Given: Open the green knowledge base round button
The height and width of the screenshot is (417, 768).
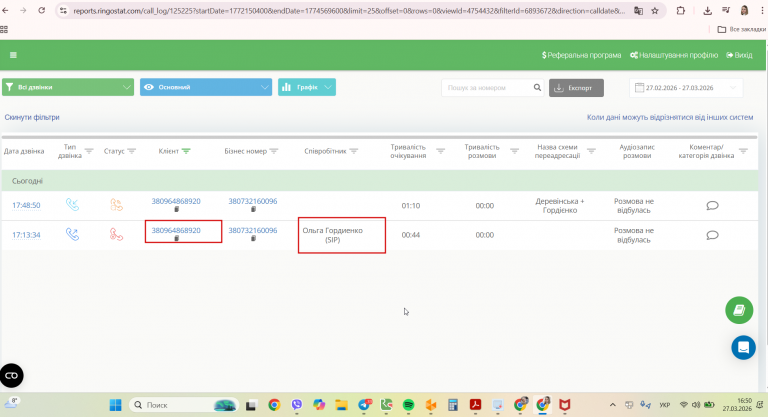Looking at the screenshot, I should point(739,310).
